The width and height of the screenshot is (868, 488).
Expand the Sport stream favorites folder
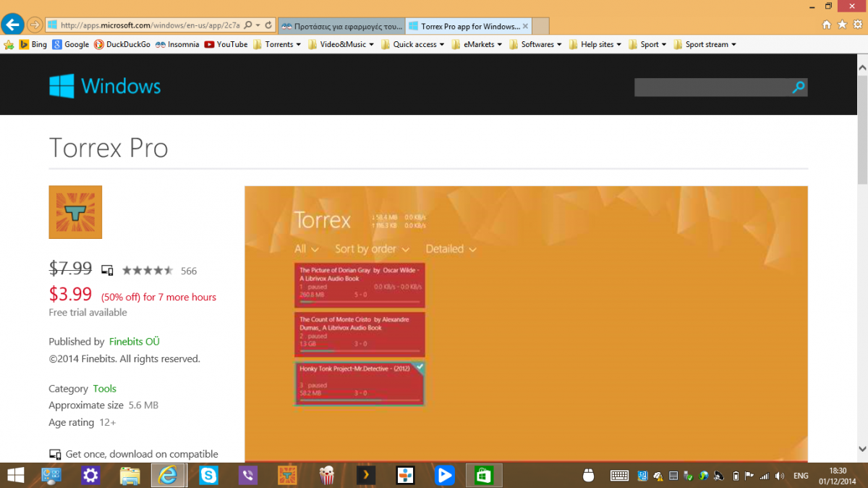(x=705, y=44)
